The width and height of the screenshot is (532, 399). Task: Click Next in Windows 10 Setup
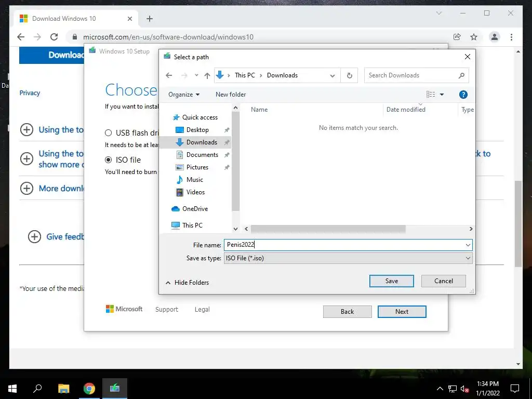click(402, 312)
